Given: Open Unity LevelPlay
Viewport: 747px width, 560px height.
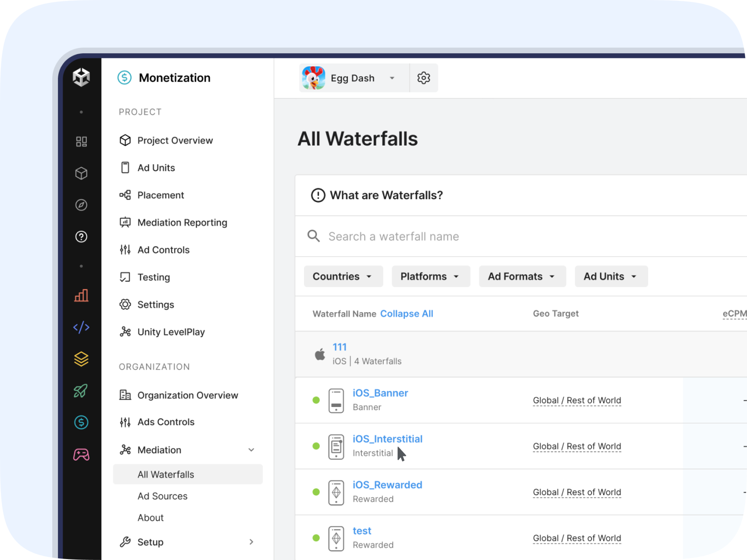Looking at the screenshot, I should pos(171,332).
